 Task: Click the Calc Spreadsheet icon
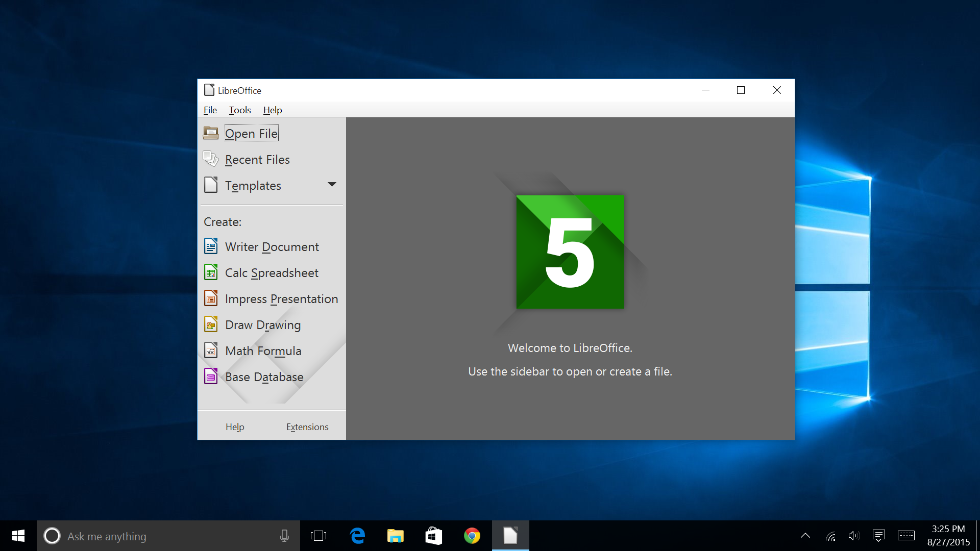[211, 272]
